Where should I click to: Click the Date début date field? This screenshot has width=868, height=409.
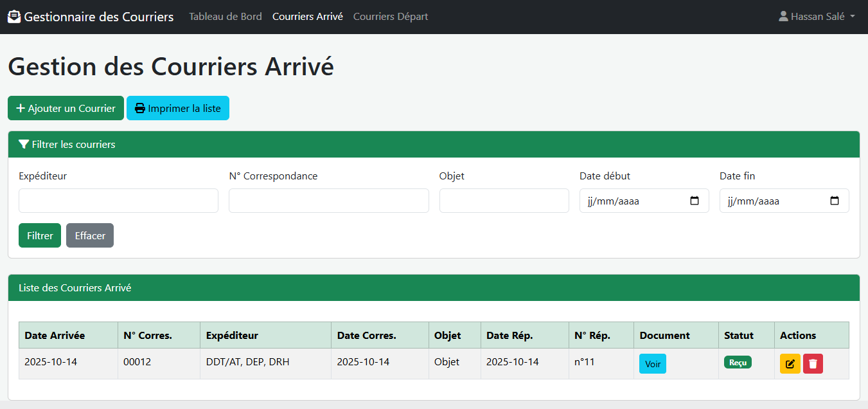pyautogui.click(x=644, y=201)
